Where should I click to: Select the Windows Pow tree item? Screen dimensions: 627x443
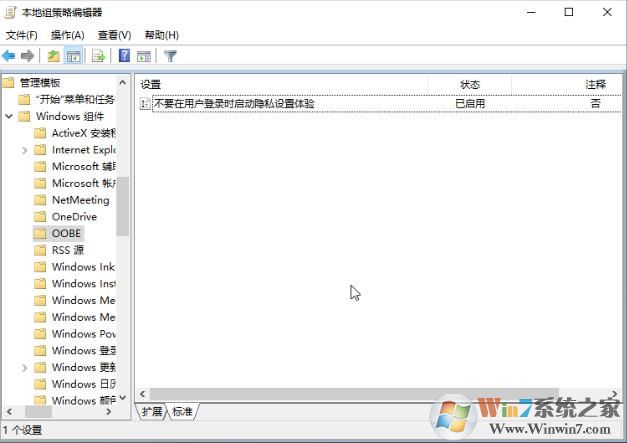pyautogui.click(x=84, y=334)
